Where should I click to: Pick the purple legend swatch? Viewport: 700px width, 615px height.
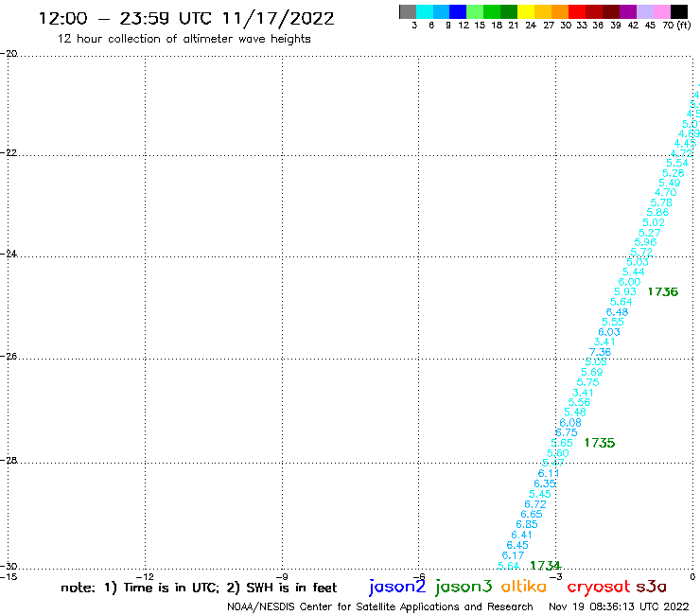point(627,11)
